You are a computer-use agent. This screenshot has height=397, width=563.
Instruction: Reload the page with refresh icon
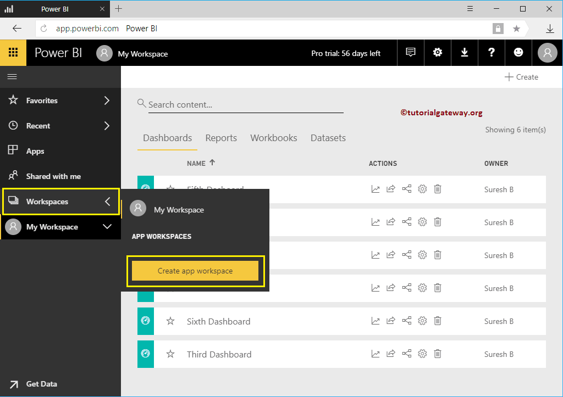[x=44, y=28]
